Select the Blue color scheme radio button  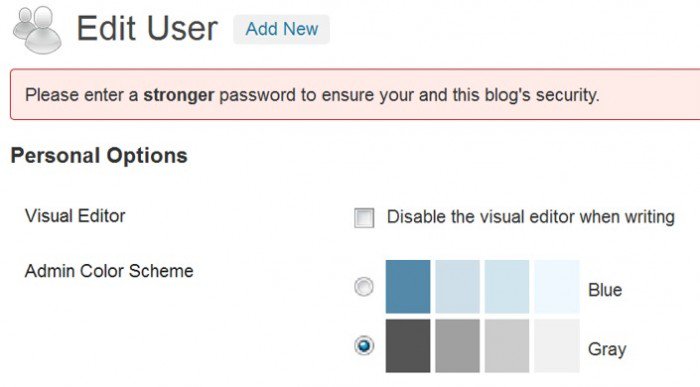364,287
